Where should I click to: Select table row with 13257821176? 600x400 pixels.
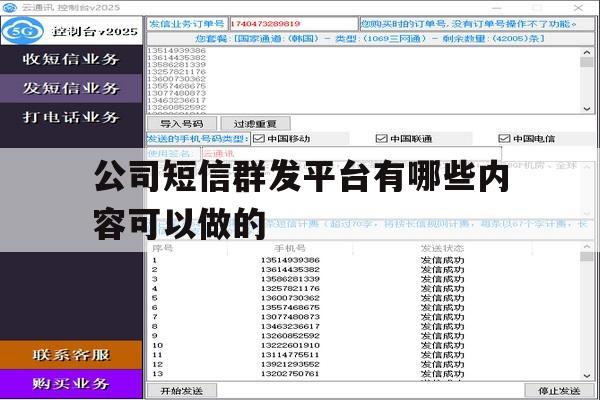coord(364,289)
